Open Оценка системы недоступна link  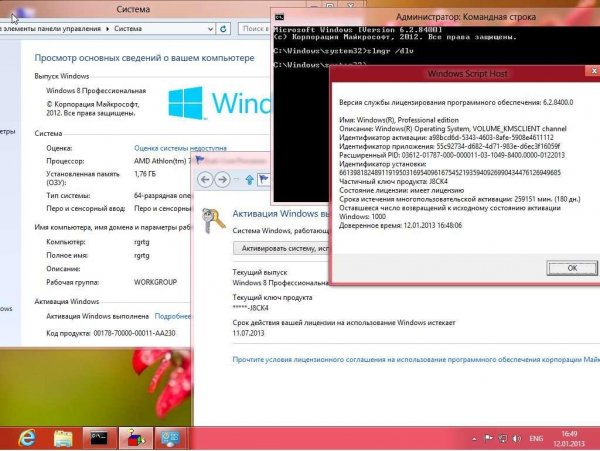click(x=180, y=148)
